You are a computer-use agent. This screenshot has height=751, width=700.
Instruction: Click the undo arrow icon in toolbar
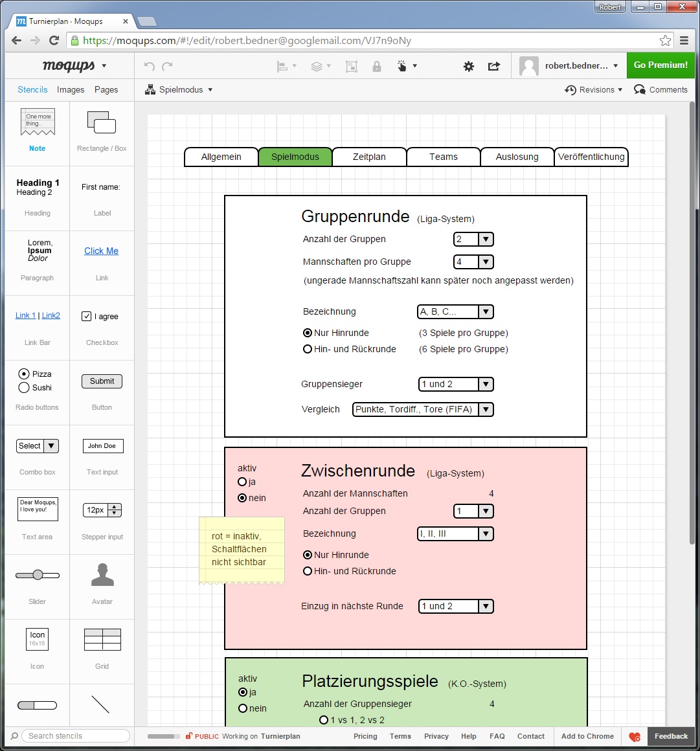[x=149, y=66]
